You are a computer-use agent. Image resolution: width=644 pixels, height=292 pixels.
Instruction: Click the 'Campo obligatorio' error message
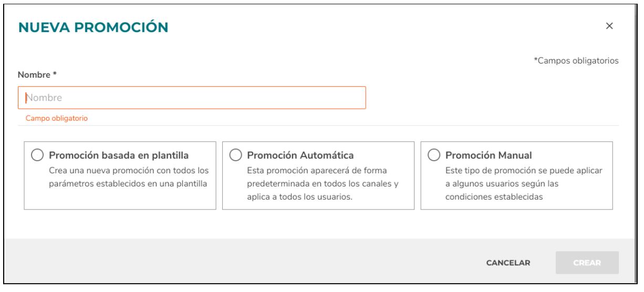tap(57, 118)
